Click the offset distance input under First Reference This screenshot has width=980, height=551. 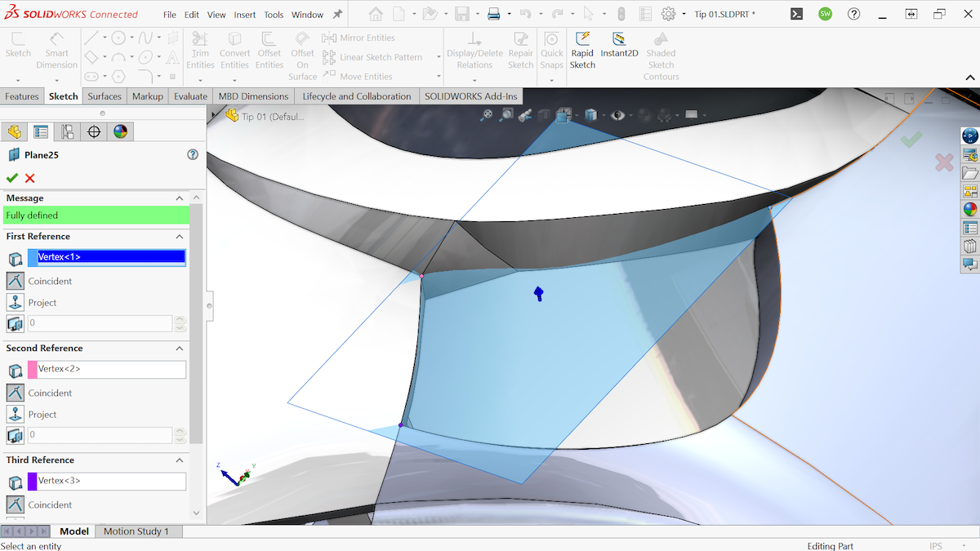(100, 323)
